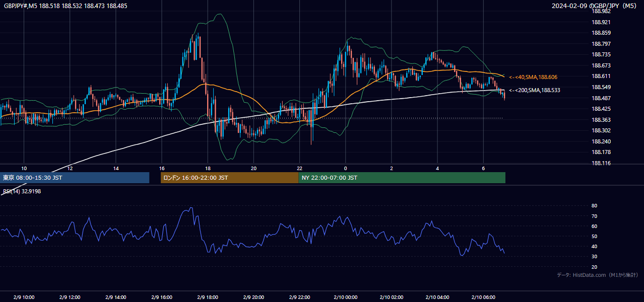Click hour label 14 under the price chart
This screenshot has height=302, width=644.
tap(116, 168)
